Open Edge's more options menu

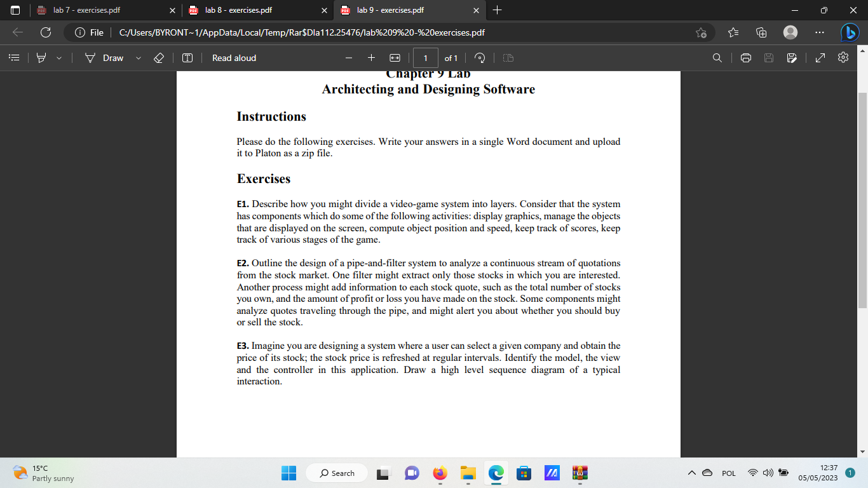[x=819, y=32]
